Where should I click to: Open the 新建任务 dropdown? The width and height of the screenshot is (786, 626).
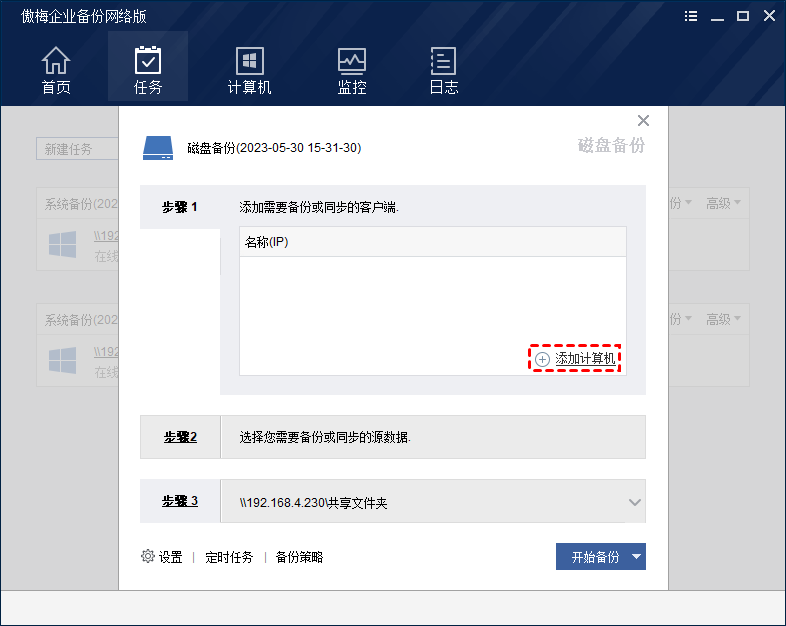point(76,149)
